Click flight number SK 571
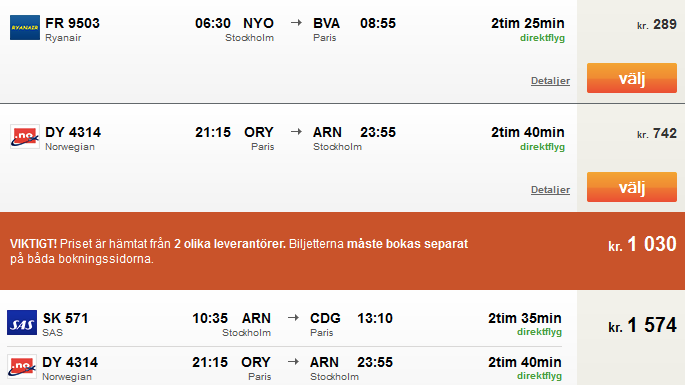This screenshot has width=685, height=385. click(x=66, y=318)
